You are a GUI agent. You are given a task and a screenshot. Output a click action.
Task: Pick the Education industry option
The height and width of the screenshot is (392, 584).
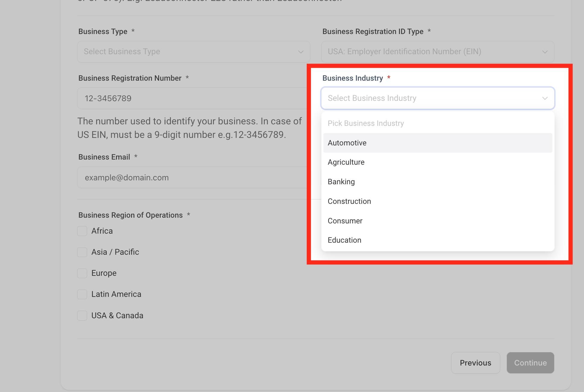438,240
